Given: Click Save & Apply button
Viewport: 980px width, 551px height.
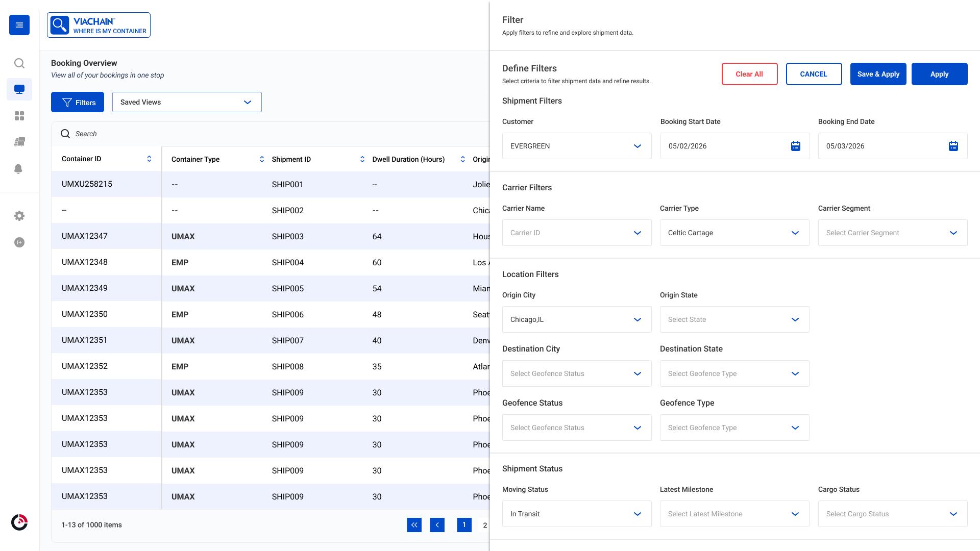Looking at the screenshot, I should click(x=878, y=74).
